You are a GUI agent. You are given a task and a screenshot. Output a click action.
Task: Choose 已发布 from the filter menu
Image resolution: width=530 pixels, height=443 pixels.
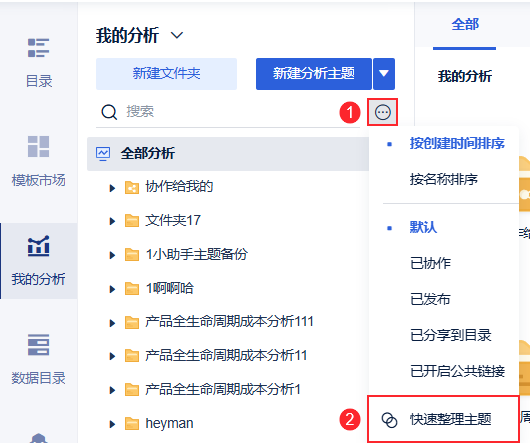pos(430,299)
